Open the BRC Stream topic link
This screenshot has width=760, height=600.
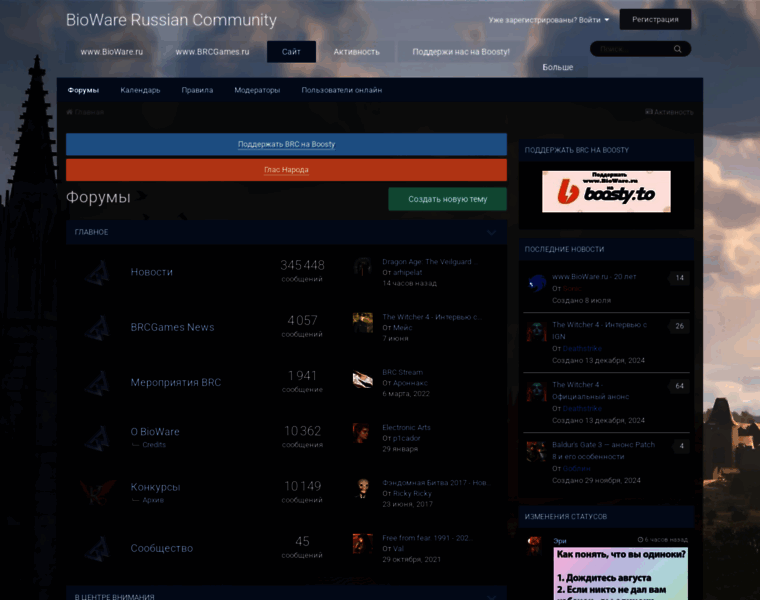pos(402,372)
